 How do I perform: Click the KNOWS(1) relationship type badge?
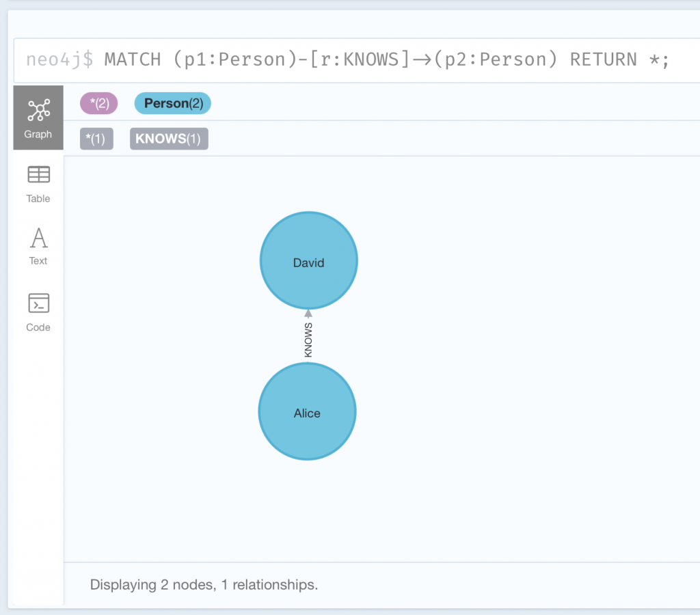click(x=169, y=139)
